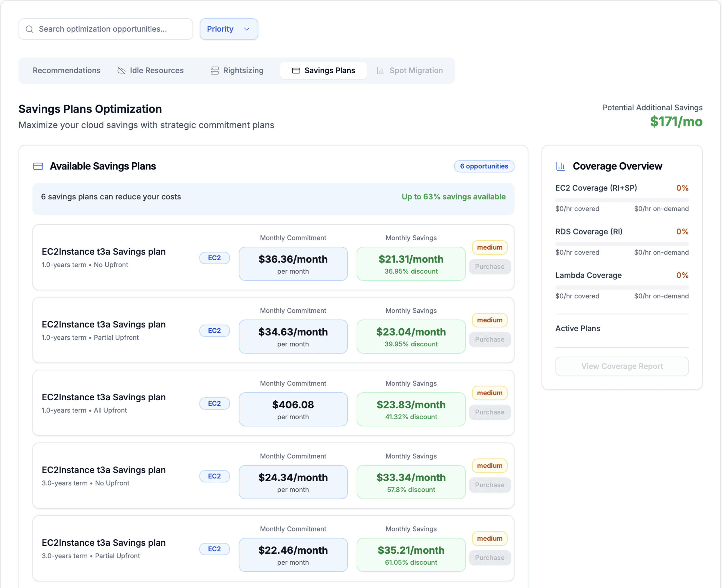Click the EC2 badge on first plan

tap(214, 258)
